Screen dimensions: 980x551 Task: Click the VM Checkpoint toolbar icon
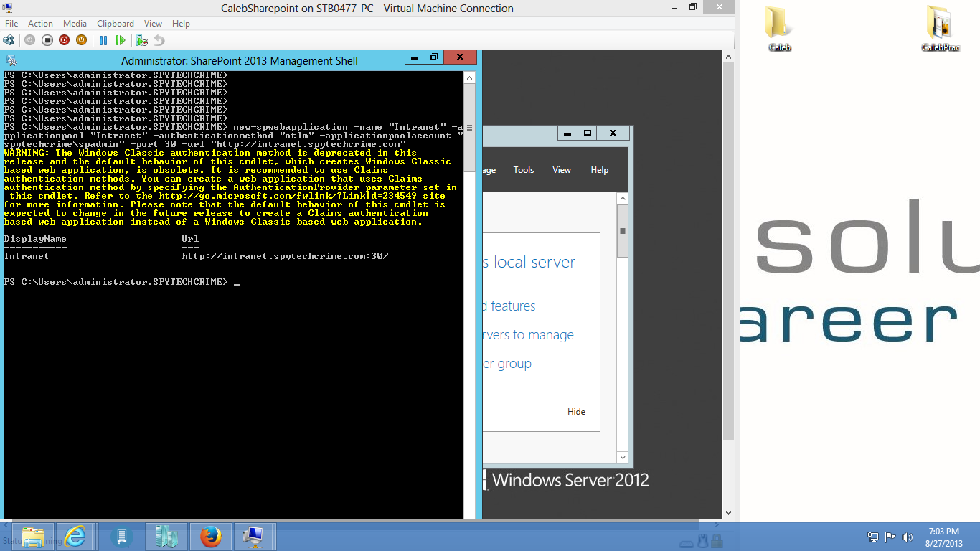pos(142,40)
